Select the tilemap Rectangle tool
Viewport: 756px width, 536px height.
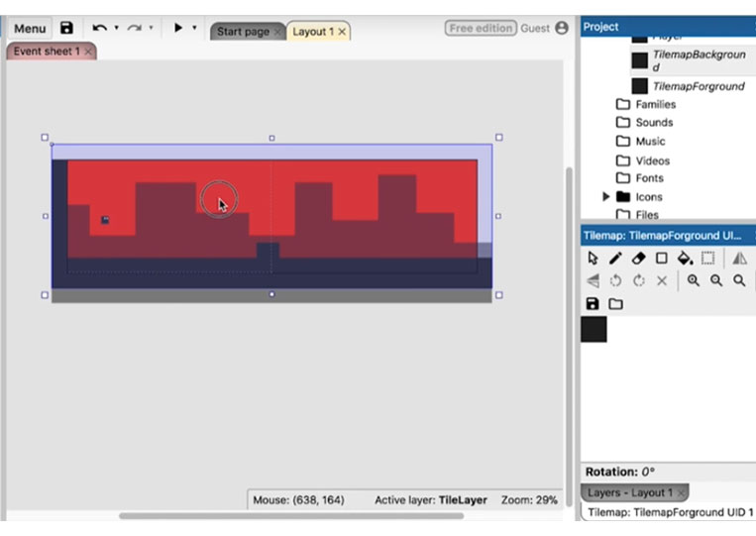pos(662,259)
